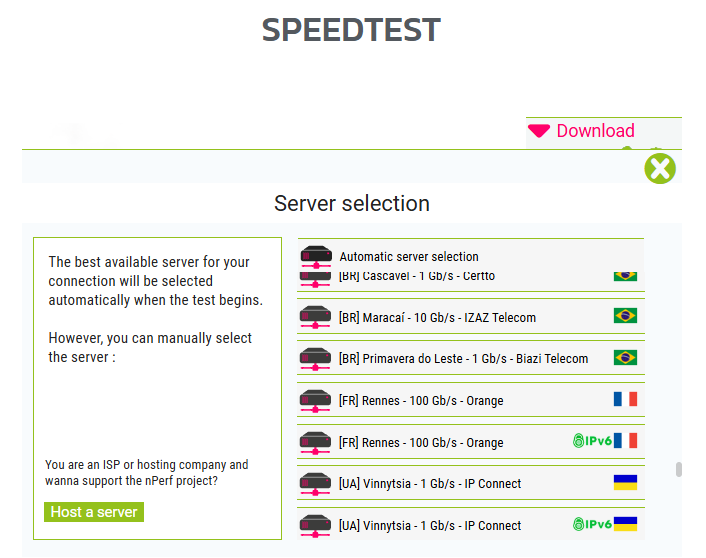Image resolution: width=706 pixels, height=558 pixels.
Task: Click Ukraine flag on non-IPv6 Vinnytsia row
Action: coord(625,483)
